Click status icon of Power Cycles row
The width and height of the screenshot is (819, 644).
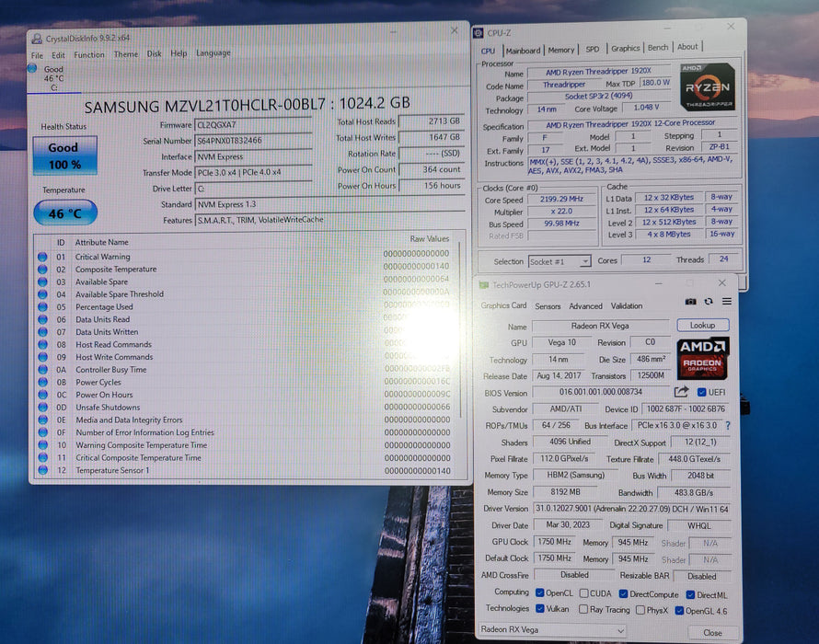[x=42, y=383]
